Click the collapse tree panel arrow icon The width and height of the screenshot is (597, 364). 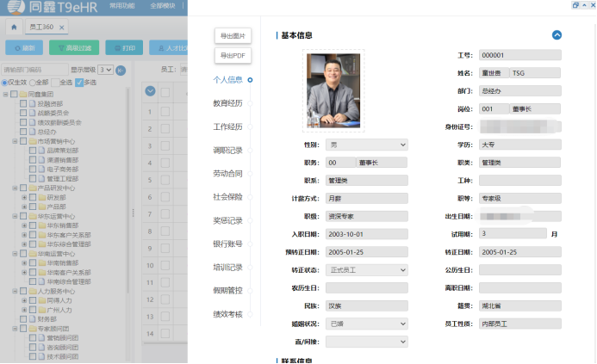tap(121, 70)
